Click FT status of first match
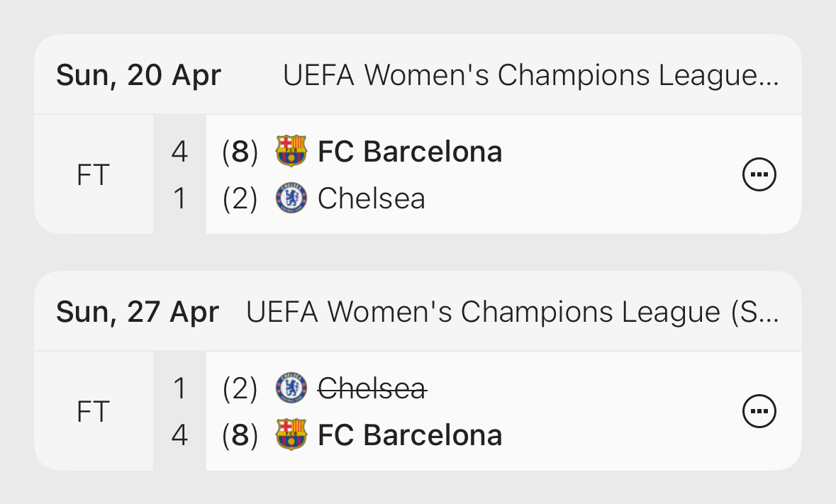This screenshot has width=836, height=504. click(93, 175)
